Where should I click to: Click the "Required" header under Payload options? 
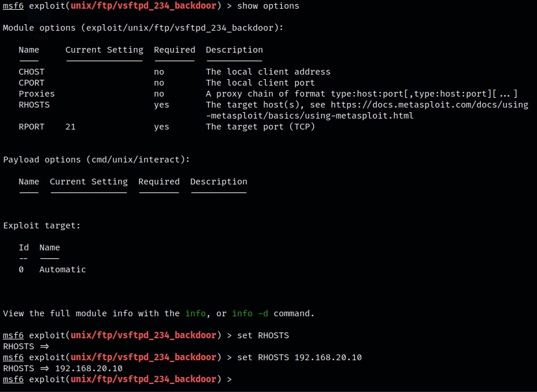tap(159, 182)
